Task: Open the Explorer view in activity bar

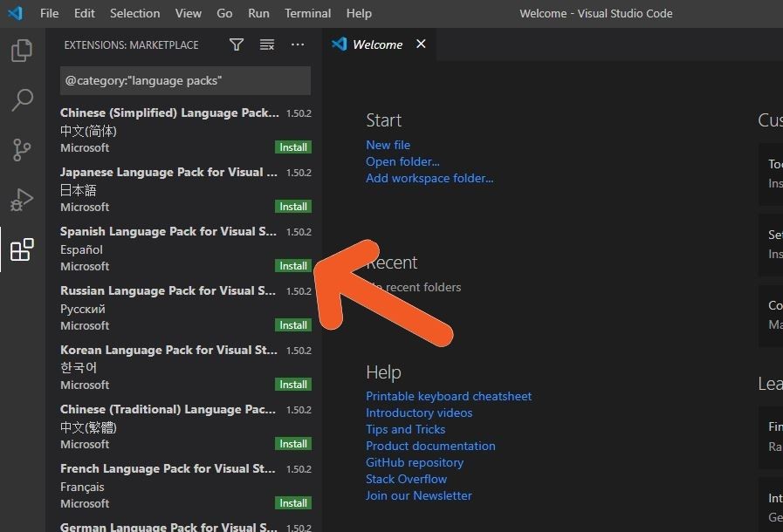Action: (22, 51)
